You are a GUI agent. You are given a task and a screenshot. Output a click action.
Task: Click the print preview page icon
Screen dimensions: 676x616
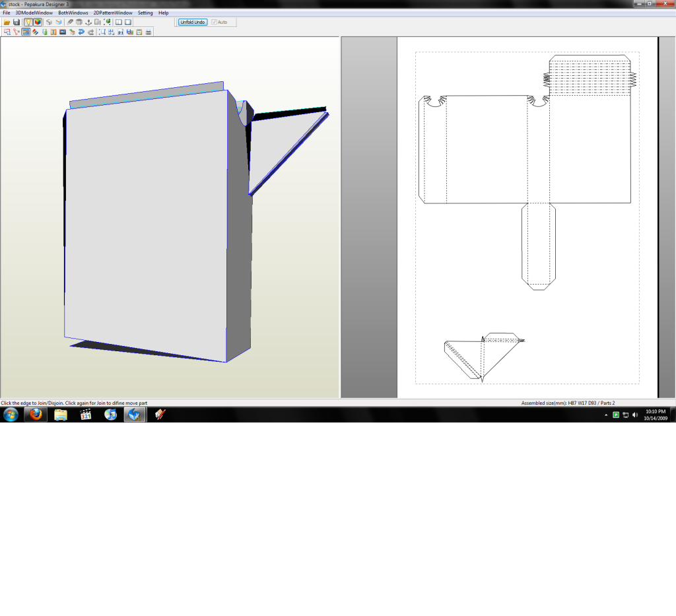click(x=139, y=32)
